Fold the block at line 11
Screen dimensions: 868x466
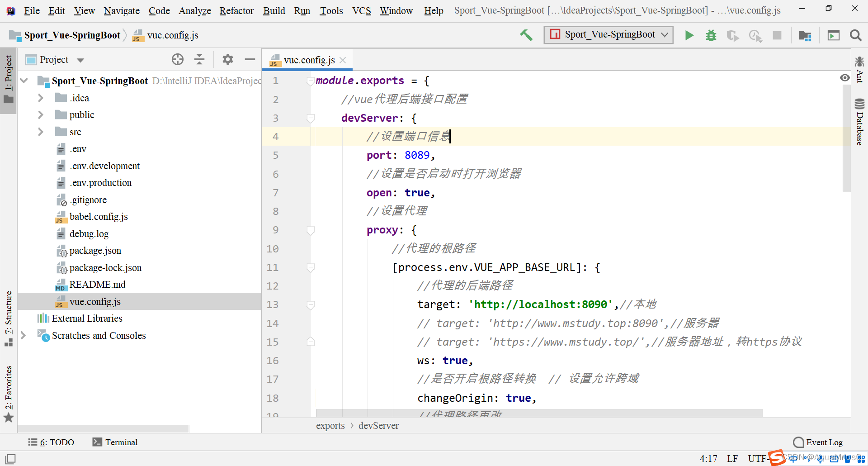(x=311, y=268)
